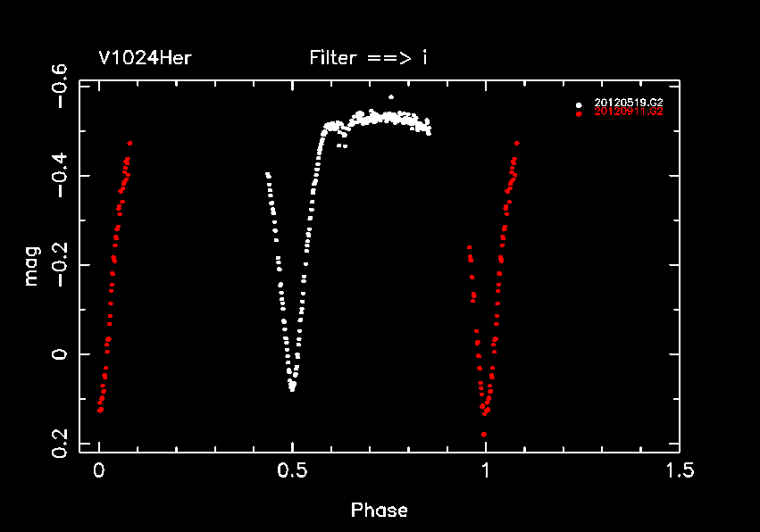Click the −0.4 tick label on mag axis
The image size is (760, 532).
(x=60, y=177)
